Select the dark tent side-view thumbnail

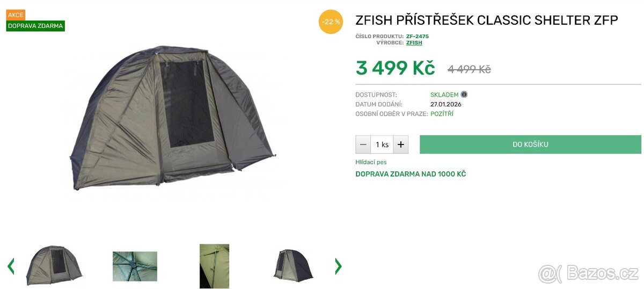coord(293,265)
